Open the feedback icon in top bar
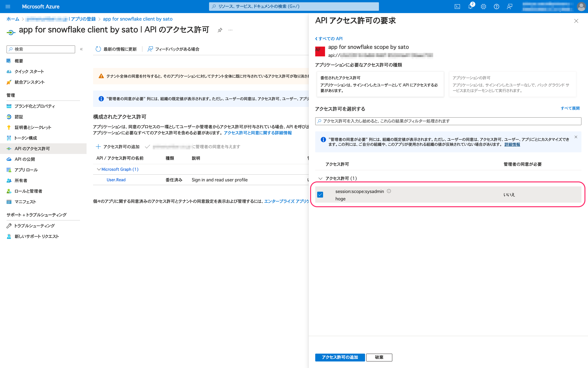Viewport: 588px width, 368px height. pyautogui.click(x=509, y=7)
